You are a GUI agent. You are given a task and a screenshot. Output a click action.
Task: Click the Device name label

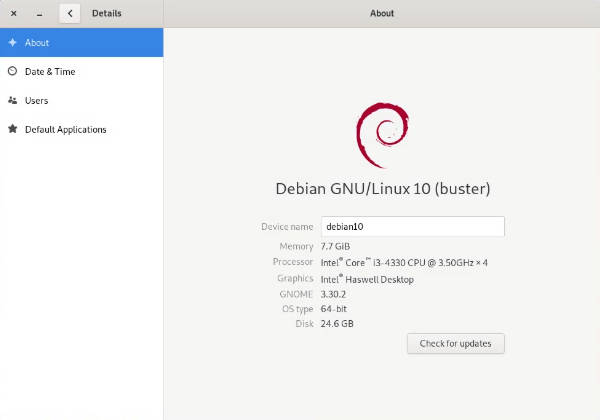[x=287, y=227]
